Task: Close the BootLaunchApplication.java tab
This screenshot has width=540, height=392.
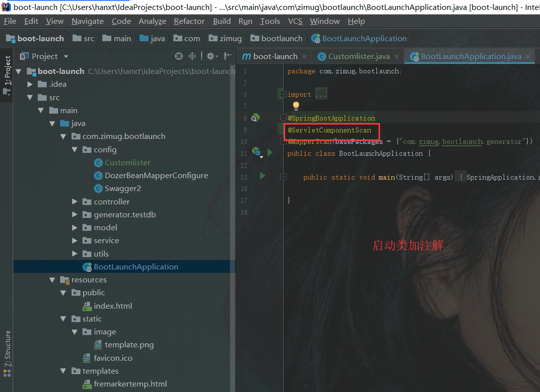Action: pos(528,57)
